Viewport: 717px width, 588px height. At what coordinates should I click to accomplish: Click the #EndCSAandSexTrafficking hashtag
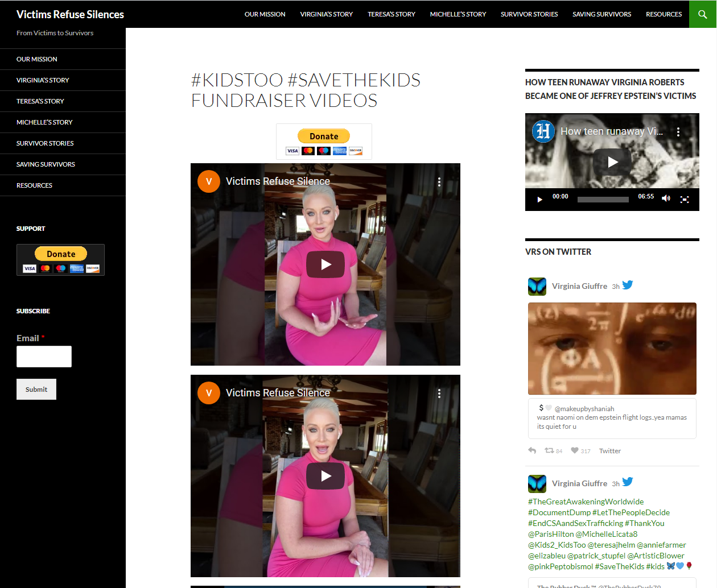(x=575, y=523)
